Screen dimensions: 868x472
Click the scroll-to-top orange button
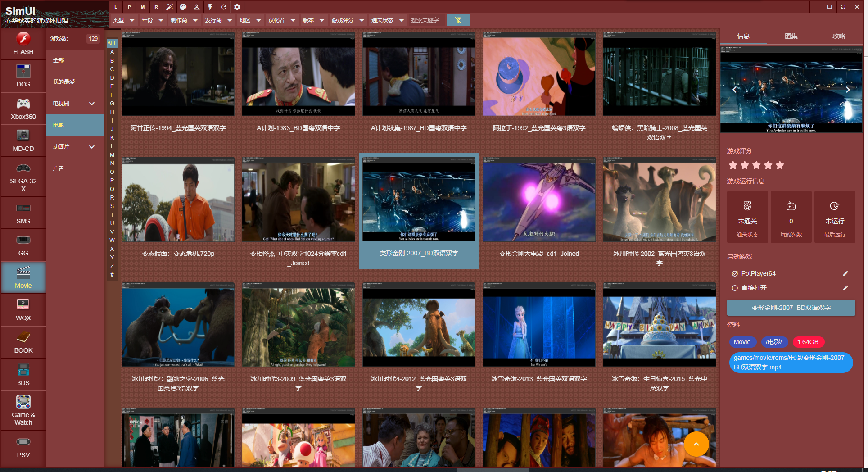tap(696, 444)
